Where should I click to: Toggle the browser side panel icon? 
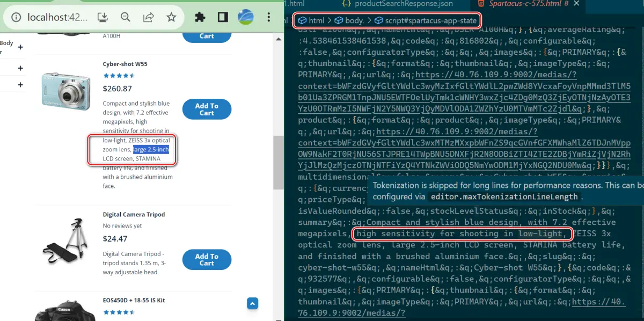[x=223, y=17]
